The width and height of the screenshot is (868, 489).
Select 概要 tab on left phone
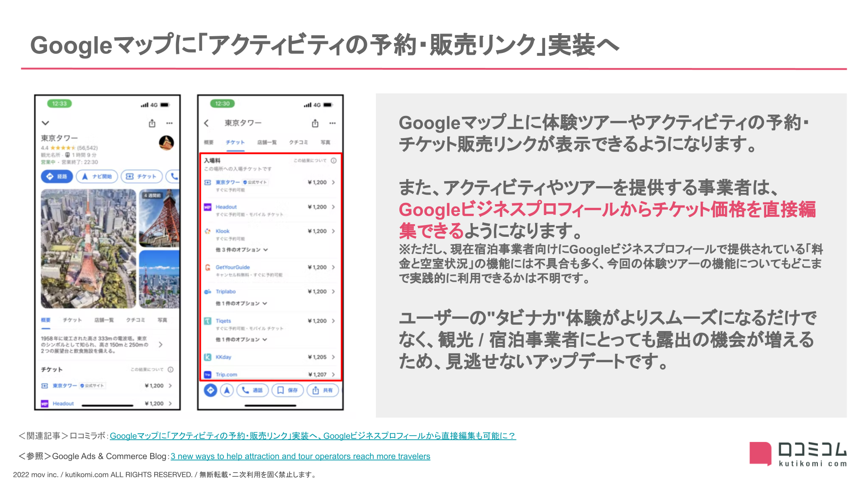[x=46, y=320]
